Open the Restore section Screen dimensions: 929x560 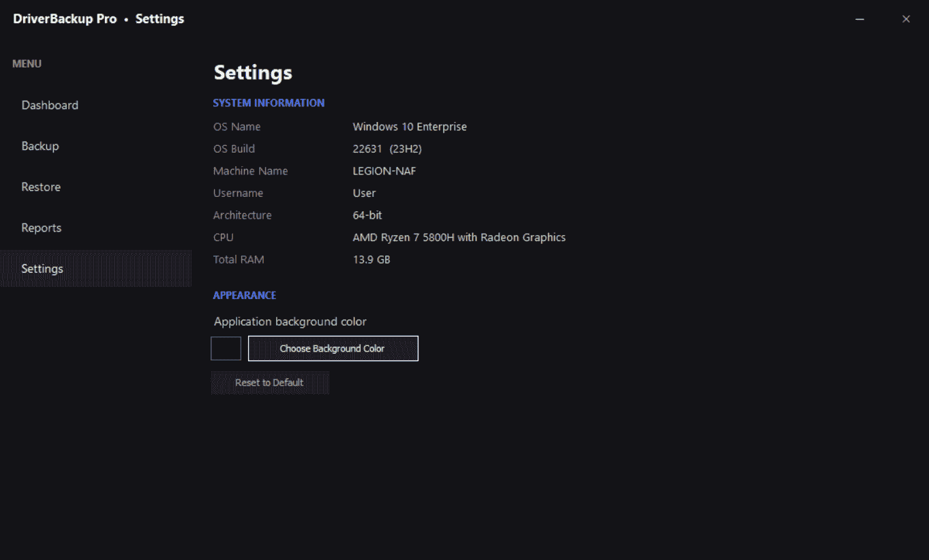(x=41, y=187)
